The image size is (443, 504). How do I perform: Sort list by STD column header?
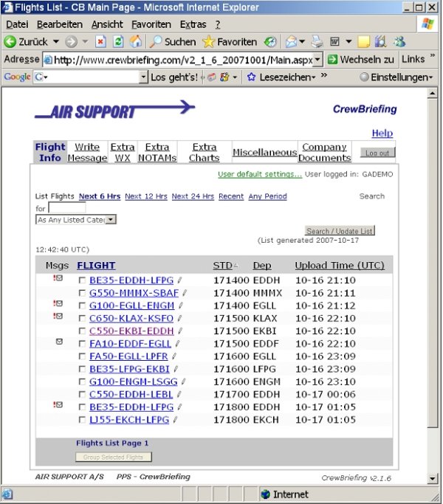coord(223,266)
